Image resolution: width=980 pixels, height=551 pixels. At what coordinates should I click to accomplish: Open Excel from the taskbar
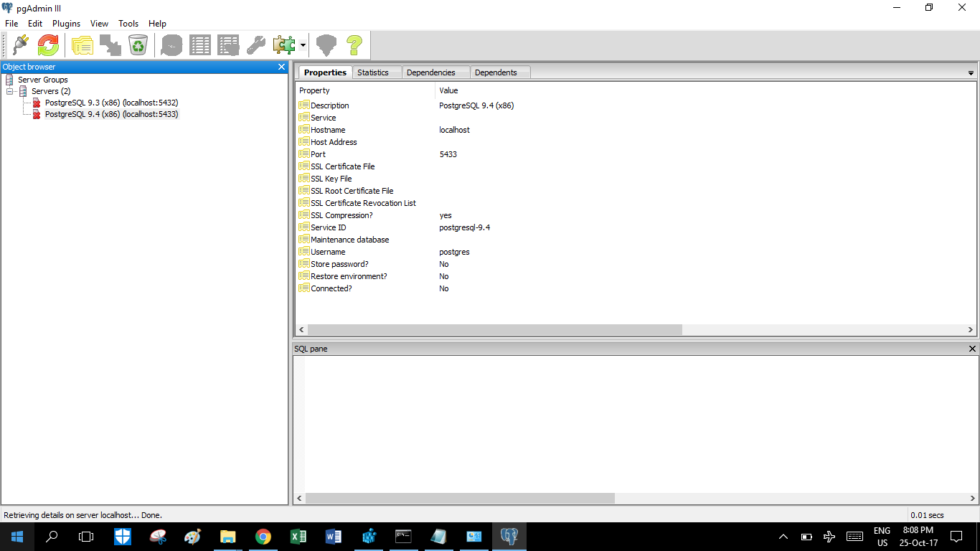click(298, 536)
